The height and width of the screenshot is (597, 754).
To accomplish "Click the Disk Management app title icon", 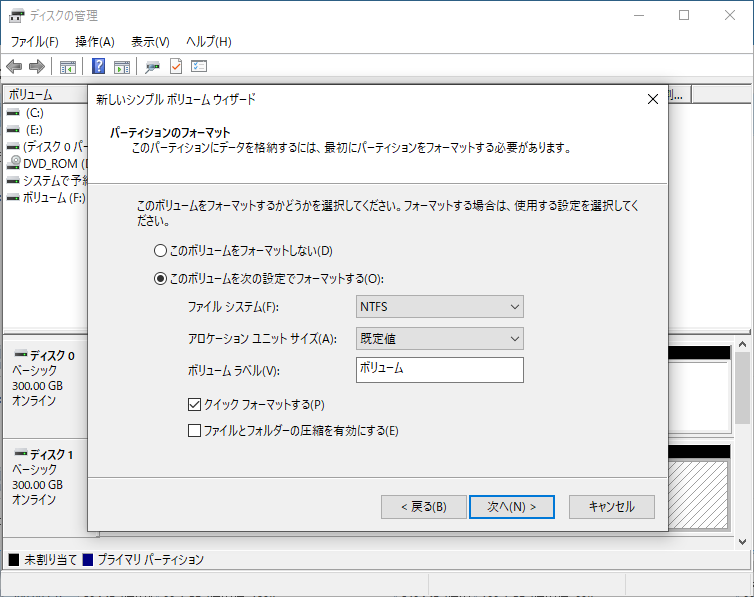I will pyautogui.click(x=16, y=15).
